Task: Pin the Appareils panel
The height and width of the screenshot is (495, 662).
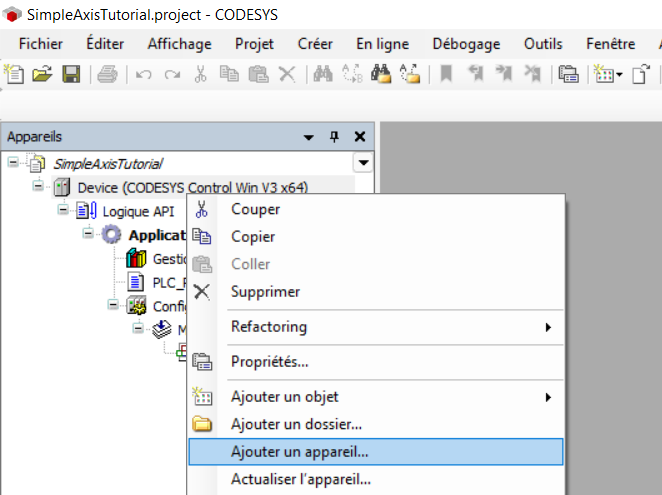Action: [334, 137]
